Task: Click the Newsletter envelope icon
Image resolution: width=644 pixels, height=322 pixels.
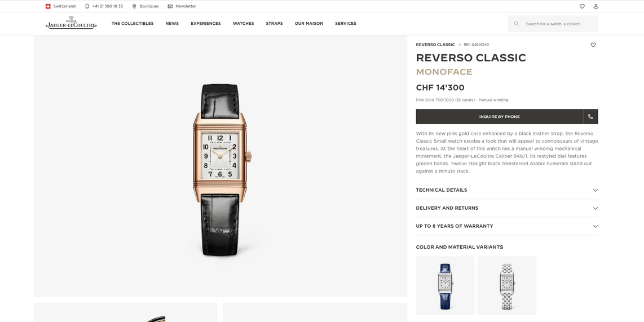Action: (170, 6)
